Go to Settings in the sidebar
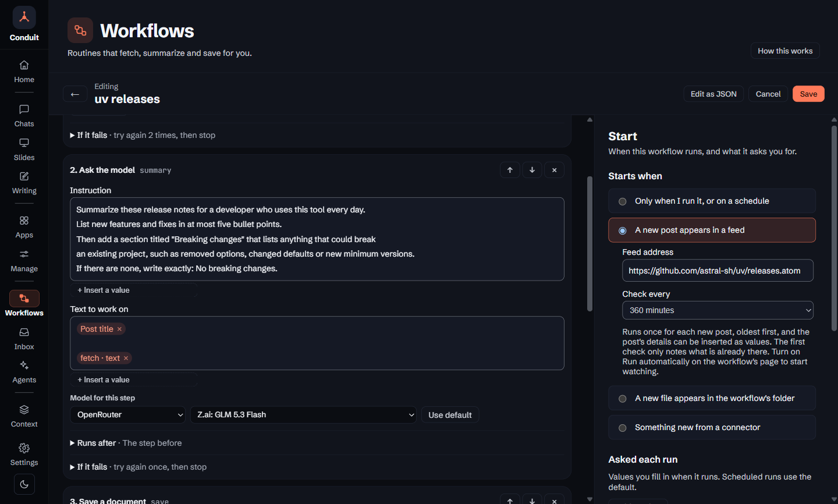The height and width of the screenshot is (504, 838). pos(24,455)
